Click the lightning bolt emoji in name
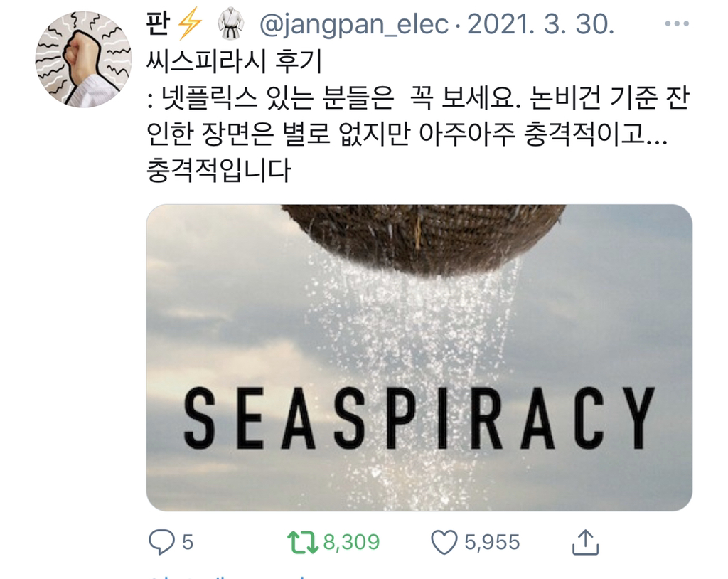The height and width of the screenshot is (579, 728). coord(189,23)
